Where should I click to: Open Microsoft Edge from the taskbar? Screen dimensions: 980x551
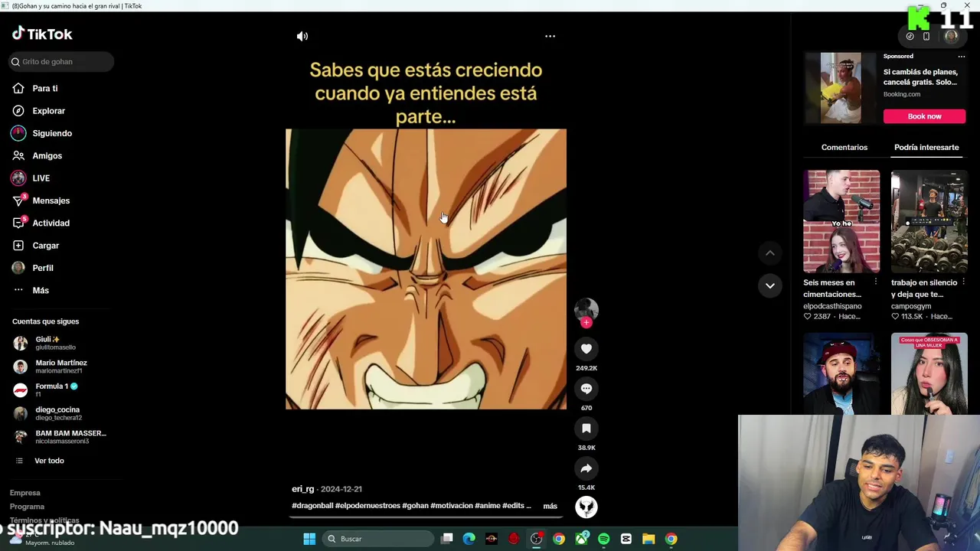coord(469,539)
